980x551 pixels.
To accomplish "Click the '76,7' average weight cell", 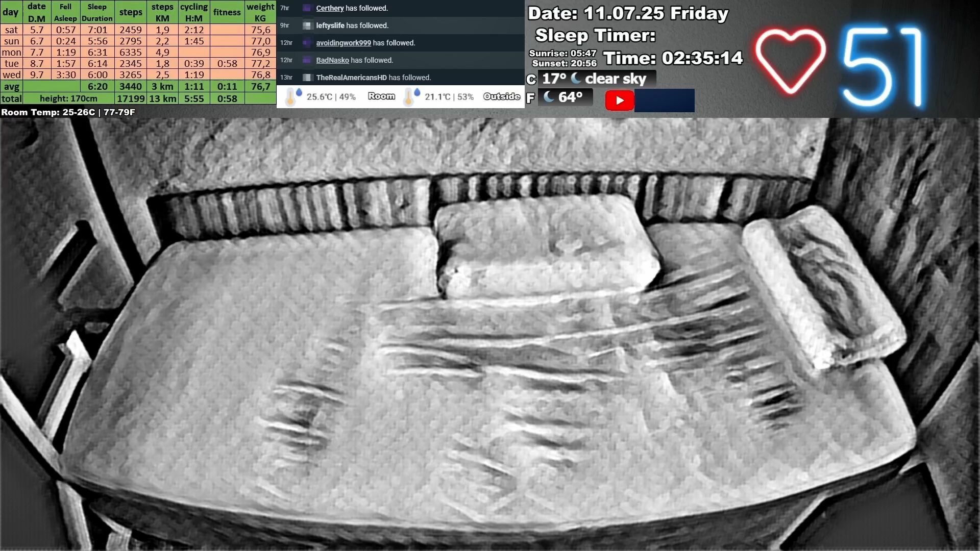I will coord(260,86).
